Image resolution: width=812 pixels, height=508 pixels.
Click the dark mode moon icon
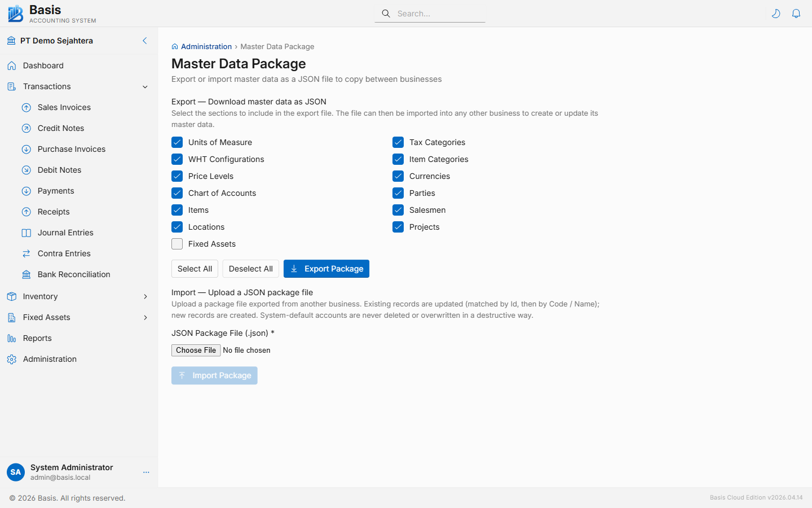pos(776,13)
